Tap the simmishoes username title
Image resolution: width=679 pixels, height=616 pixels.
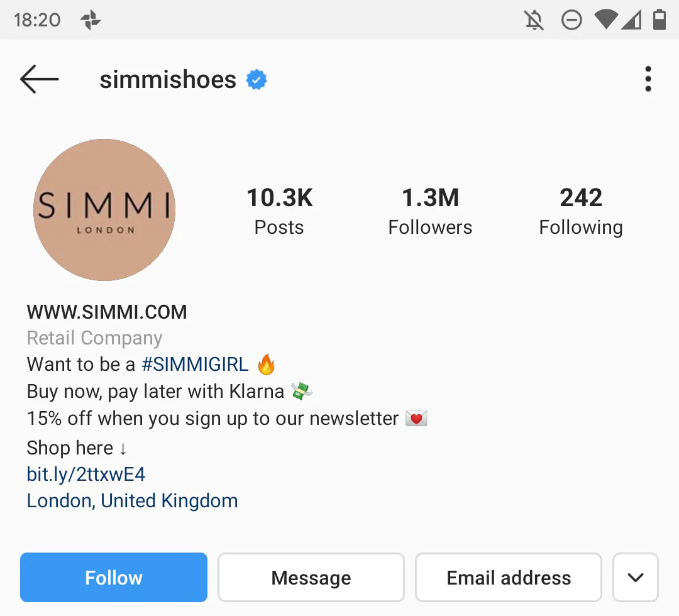168,80
